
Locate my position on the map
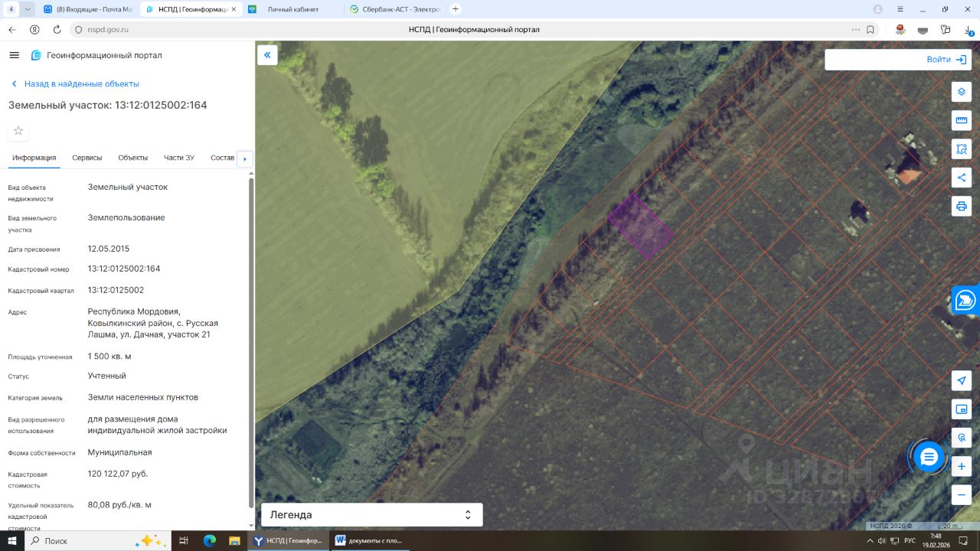962,380
